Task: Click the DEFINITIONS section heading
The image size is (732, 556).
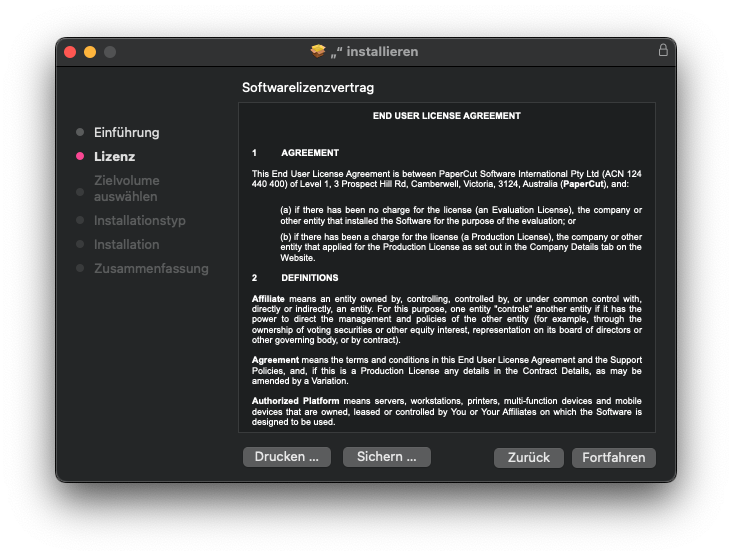Action: click(309, 278)
